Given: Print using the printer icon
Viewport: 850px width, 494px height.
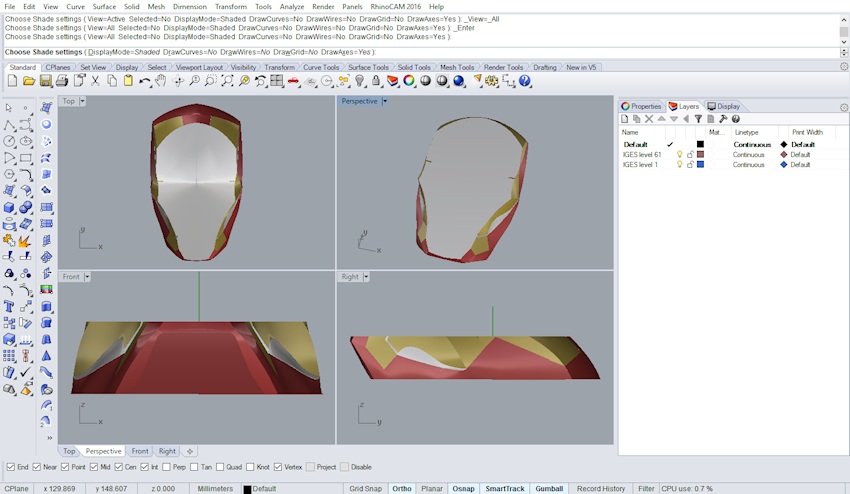Looking at the screenshot, I should pos(62,81).
